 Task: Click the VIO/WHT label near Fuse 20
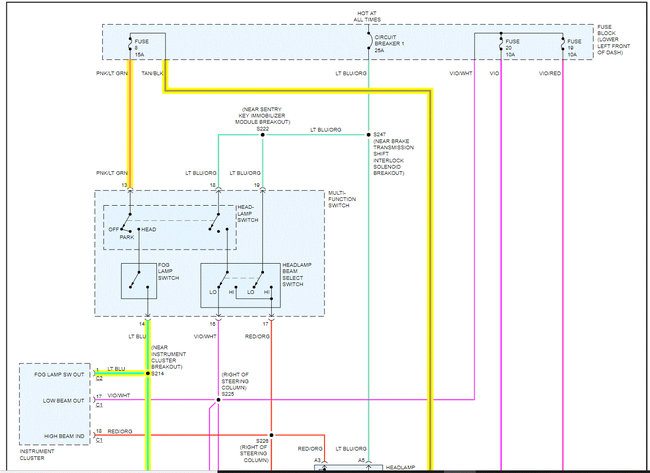(x=461, y=73)
